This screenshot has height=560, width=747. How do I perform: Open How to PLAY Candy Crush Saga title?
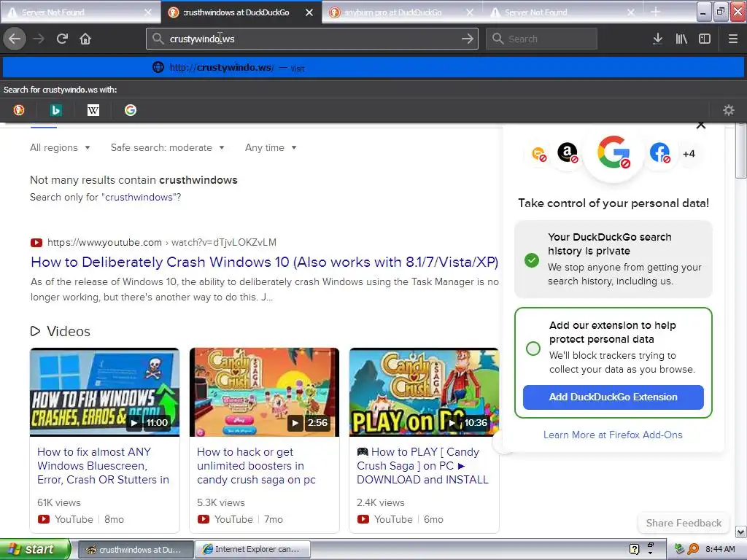[x=422, y=466]
